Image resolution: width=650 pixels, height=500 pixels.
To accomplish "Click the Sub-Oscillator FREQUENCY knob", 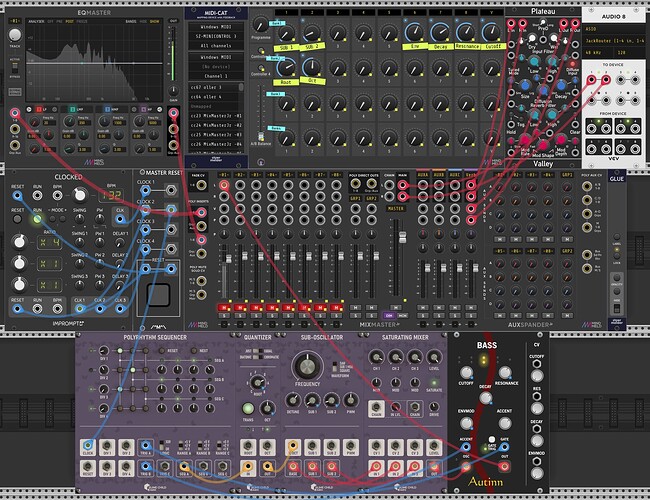I will [307, 367].
